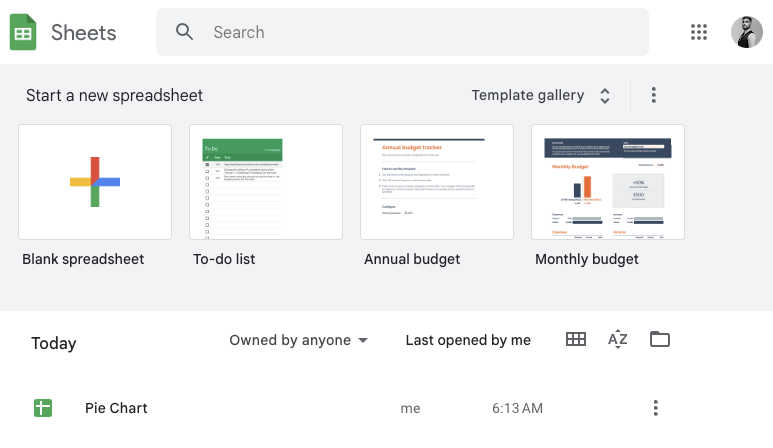Click the 6:13 AM timestamp
This screenshot has width=773, height=448.
pos(517,408)
